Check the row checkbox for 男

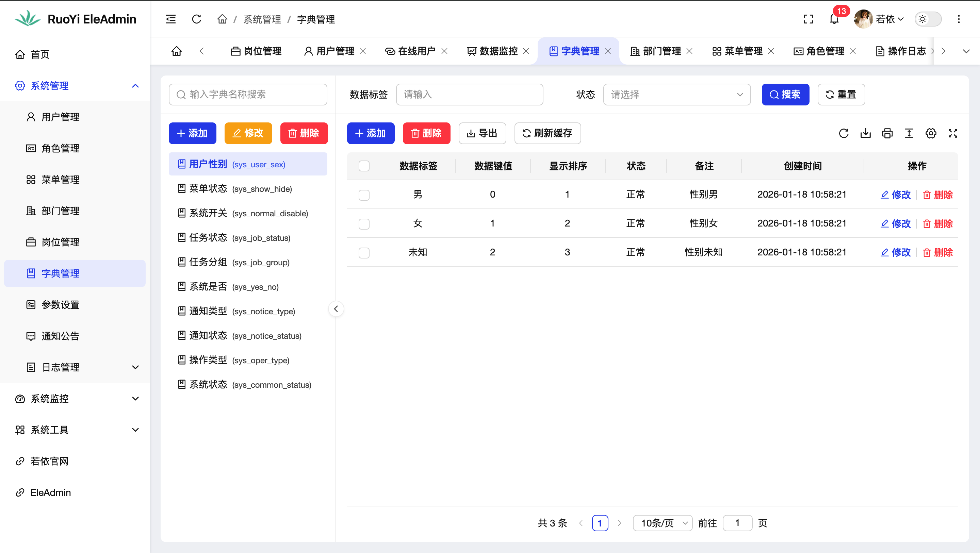[x=364, y=195]
